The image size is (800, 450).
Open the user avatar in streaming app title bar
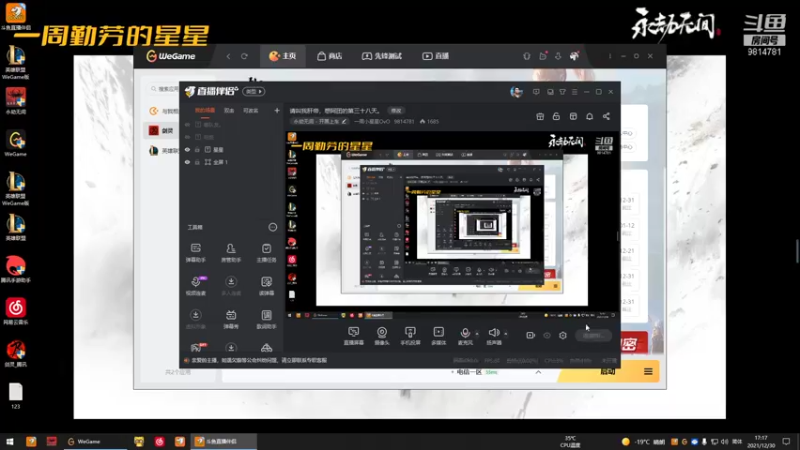click(x=516, y=92)
